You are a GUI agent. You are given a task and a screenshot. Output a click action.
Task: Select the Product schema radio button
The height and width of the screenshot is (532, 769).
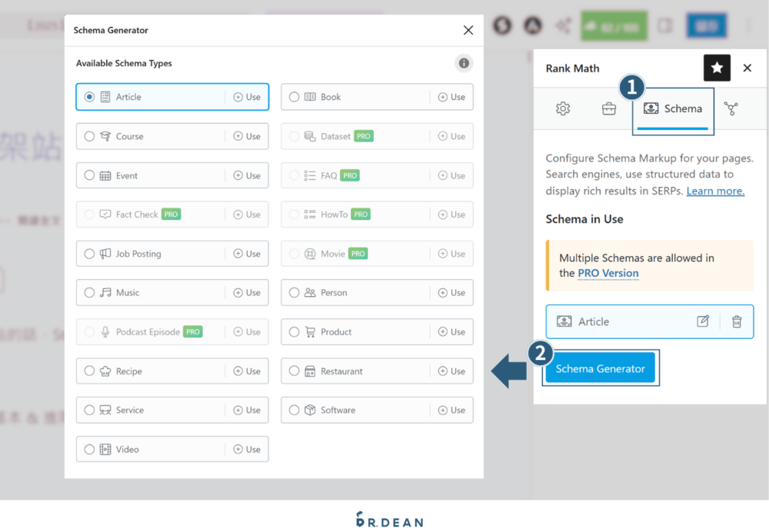(295, 332)
